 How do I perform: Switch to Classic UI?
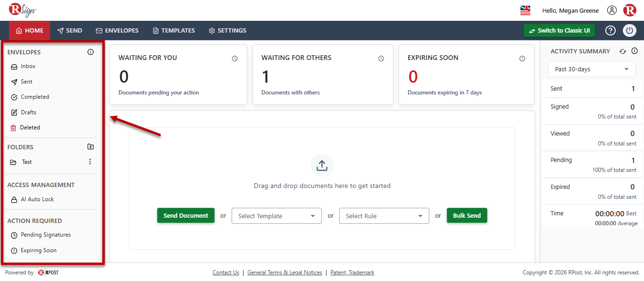(x=559, y=30)
